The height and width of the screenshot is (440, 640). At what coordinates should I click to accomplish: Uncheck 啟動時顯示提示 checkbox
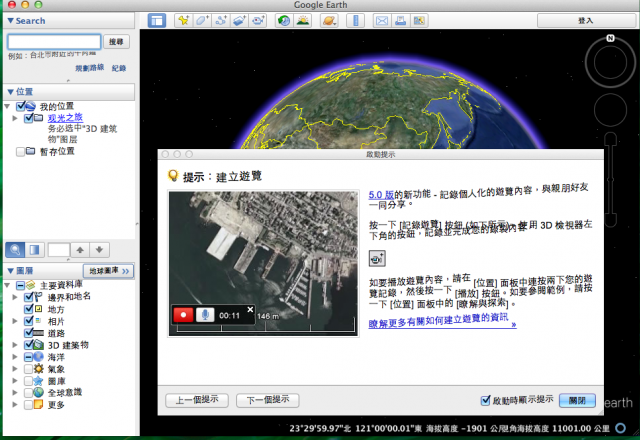tap(485, 400)
